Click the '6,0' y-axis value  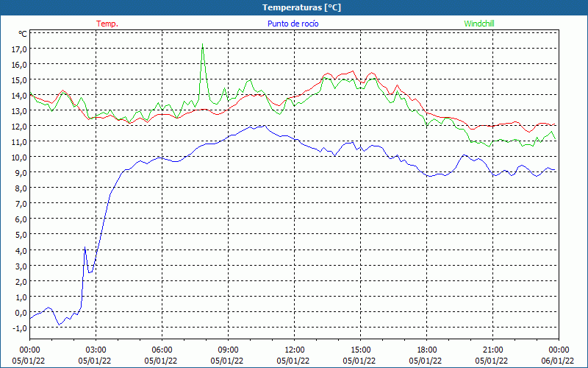pyautogui.click(x=21, y=219)
